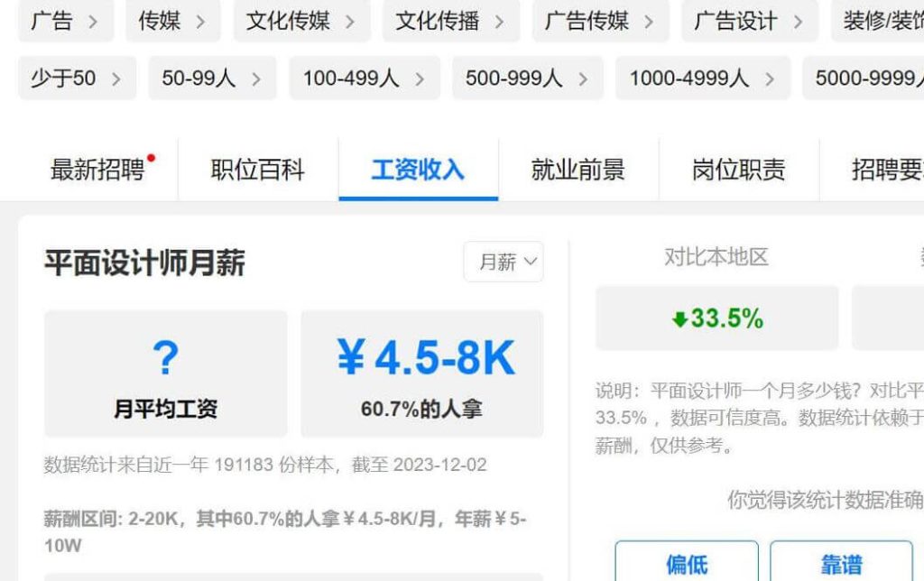Click the chevron arrow in 传媒 tag

(200, 23)
